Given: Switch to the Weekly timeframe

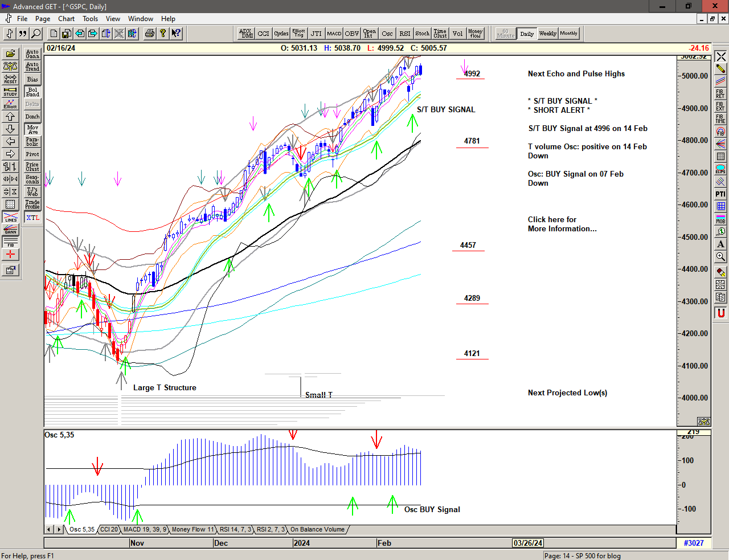Looking at the screenshot, I should pyautogui.click(x=547, y=34).
